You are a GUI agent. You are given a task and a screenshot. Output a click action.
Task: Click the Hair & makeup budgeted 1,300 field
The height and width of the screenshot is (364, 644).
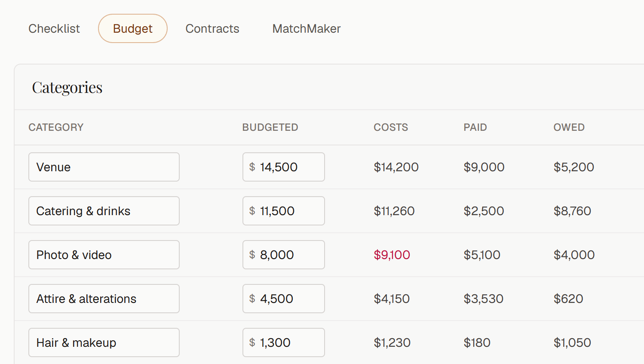click(x=284, y=342)
